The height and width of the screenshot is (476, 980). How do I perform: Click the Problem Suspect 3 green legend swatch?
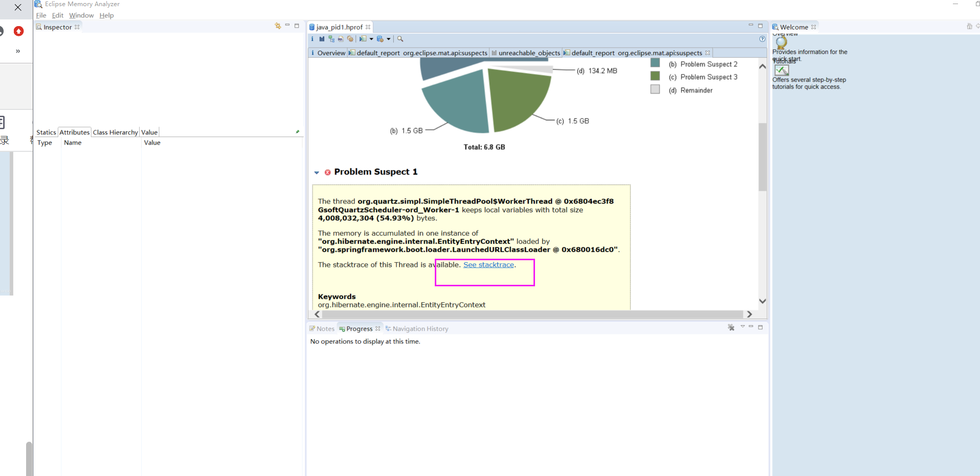click(x=655, y=76)
